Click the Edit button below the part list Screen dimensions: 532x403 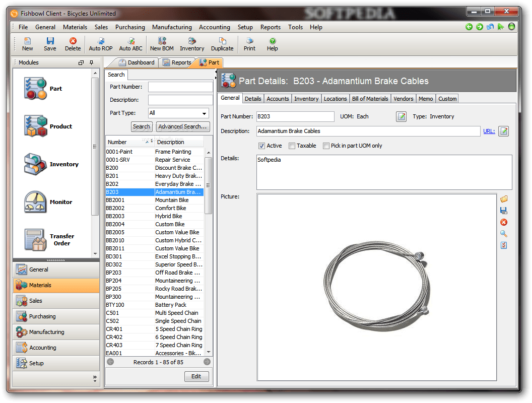[196, 376]
